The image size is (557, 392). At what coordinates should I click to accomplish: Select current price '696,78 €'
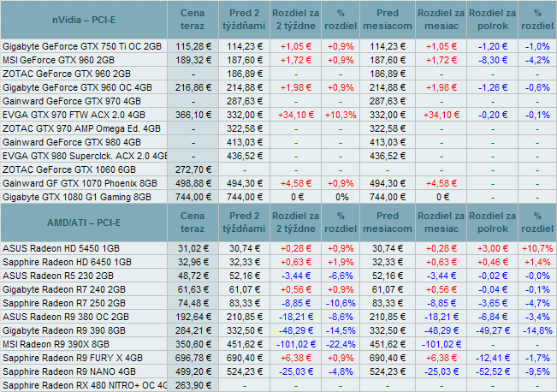point(193,358)
